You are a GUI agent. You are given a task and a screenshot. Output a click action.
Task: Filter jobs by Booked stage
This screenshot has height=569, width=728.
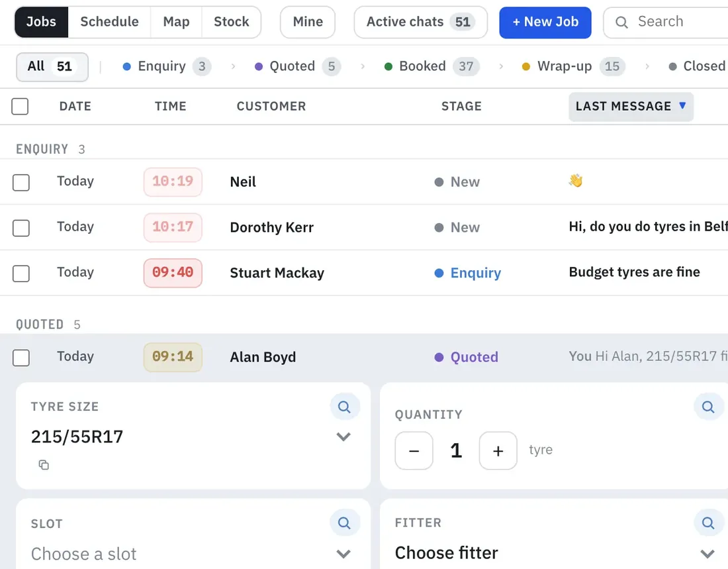pyautogui.click(x=432, y=66)
